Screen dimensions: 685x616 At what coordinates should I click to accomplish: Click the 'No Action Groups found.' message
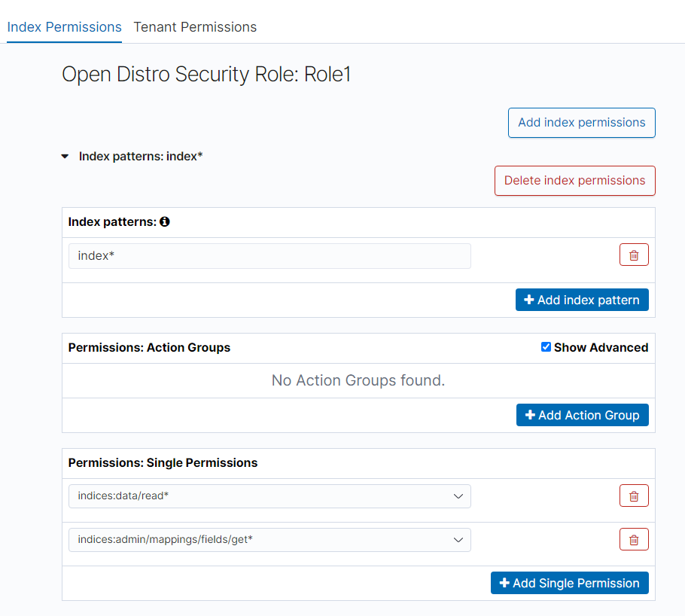(358, 381)
